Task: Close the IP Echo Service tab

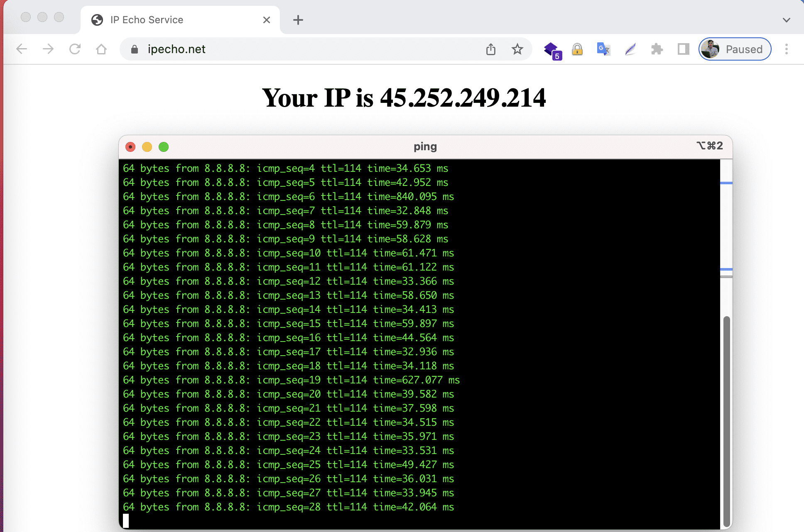Action: point(267,20)
